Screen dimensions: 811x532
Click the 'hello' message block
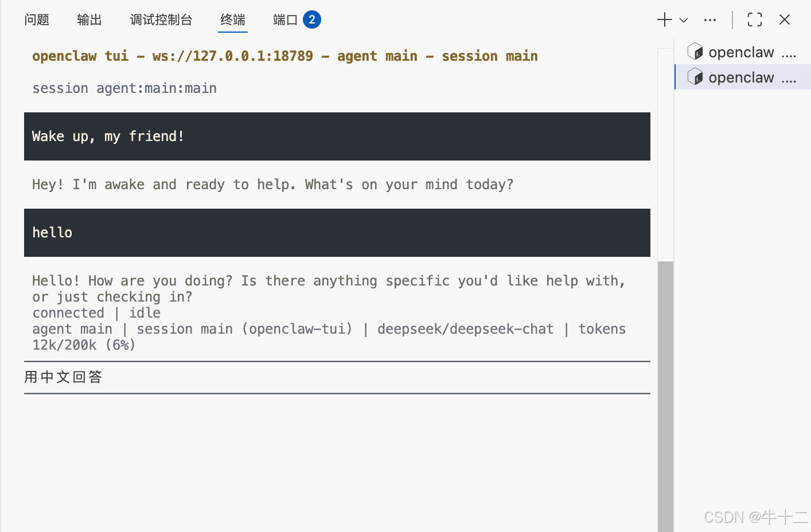click(337, 233)
